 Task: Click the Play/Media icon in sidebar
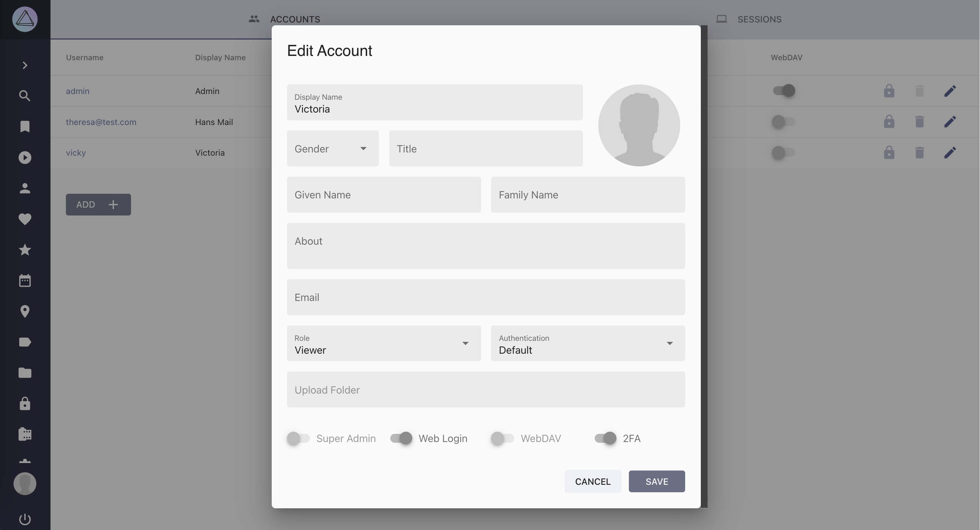pos(25,157)
